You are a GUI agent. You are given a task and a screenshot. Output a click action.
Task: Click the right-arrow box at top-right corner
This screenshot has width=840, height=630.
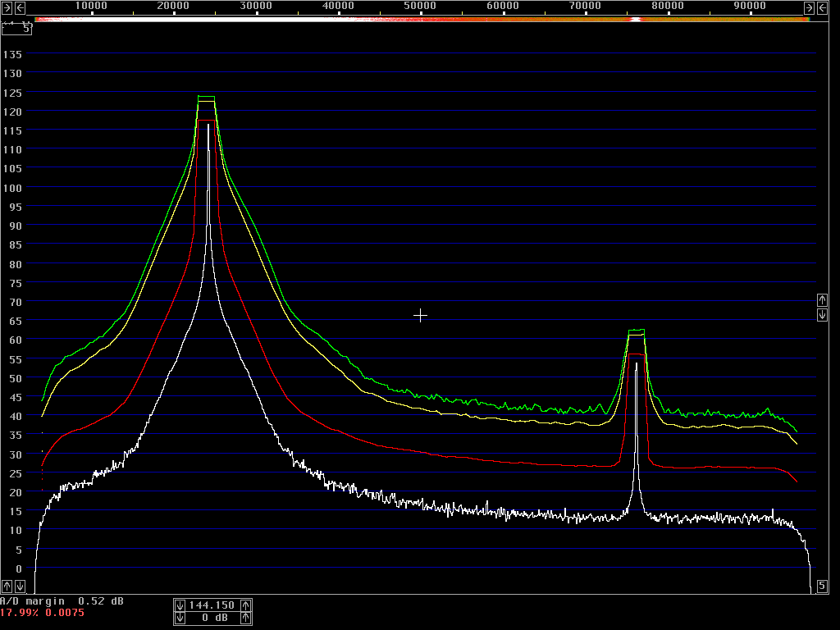pyautogui.click(x=809, y=7)
